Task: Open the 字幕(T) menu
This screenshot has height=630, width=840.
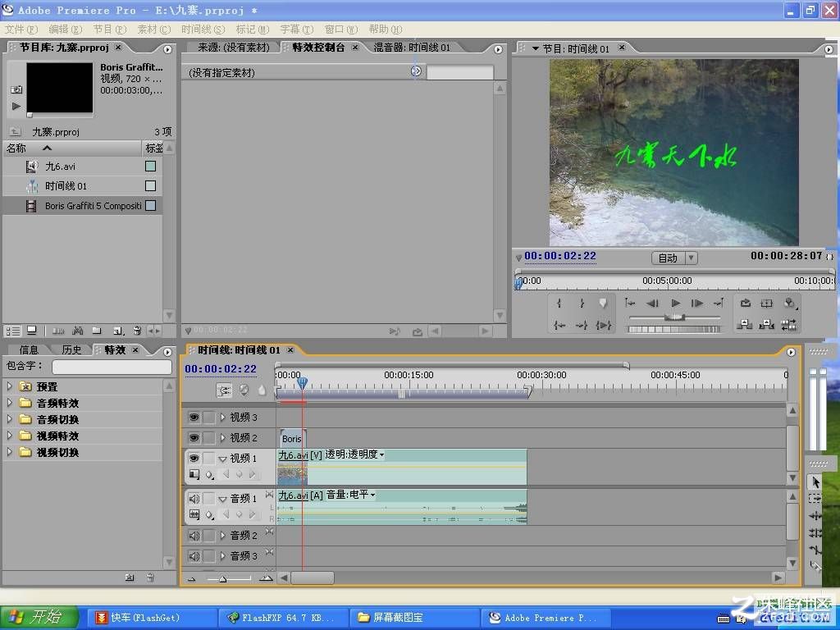Action: pyautogui.click(x=297, y=30)
